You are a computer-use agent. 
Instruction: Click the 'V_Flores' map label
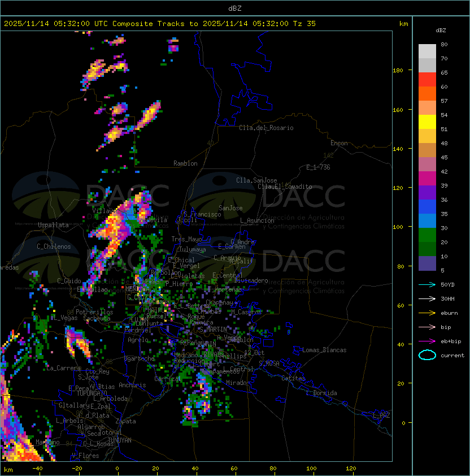85,456
